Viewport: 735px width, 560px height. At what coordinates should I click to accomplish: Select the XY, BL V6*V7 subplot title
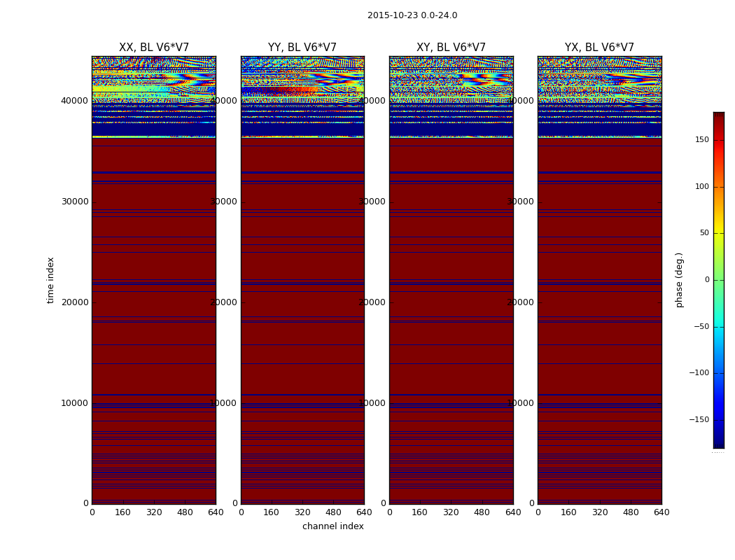451,48
